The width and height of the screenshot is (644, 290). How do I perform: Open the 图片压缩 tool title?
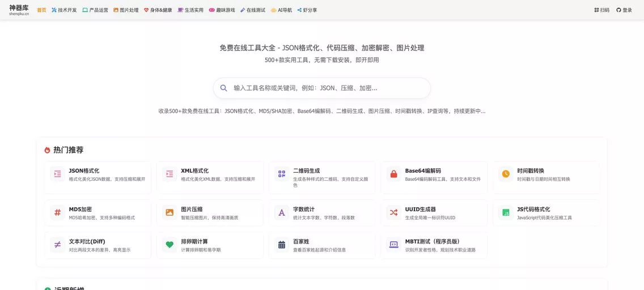coord(192,209)
